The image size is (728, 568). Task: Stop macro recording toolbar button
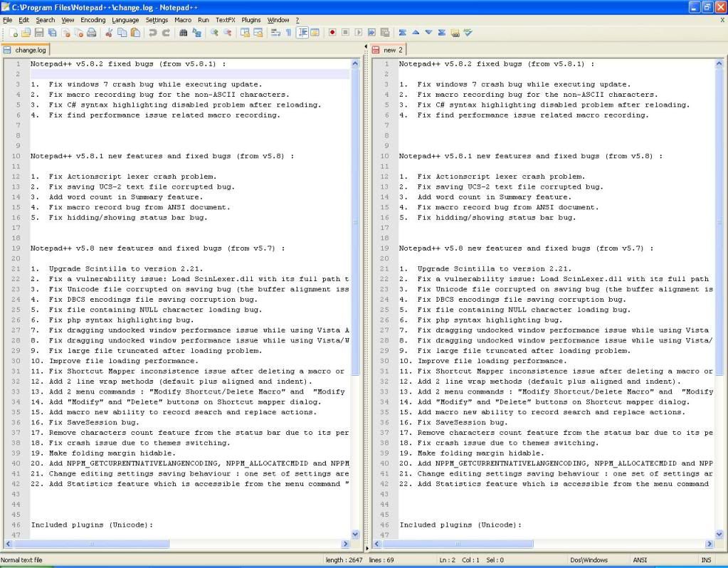coord(345,33)
